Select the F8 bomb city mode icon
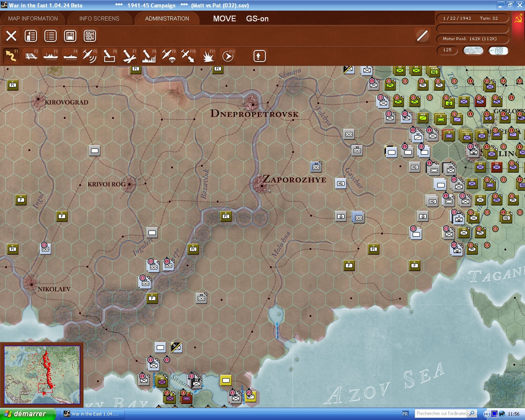Screen dimensions: 525x420 [x=149, y=56]
